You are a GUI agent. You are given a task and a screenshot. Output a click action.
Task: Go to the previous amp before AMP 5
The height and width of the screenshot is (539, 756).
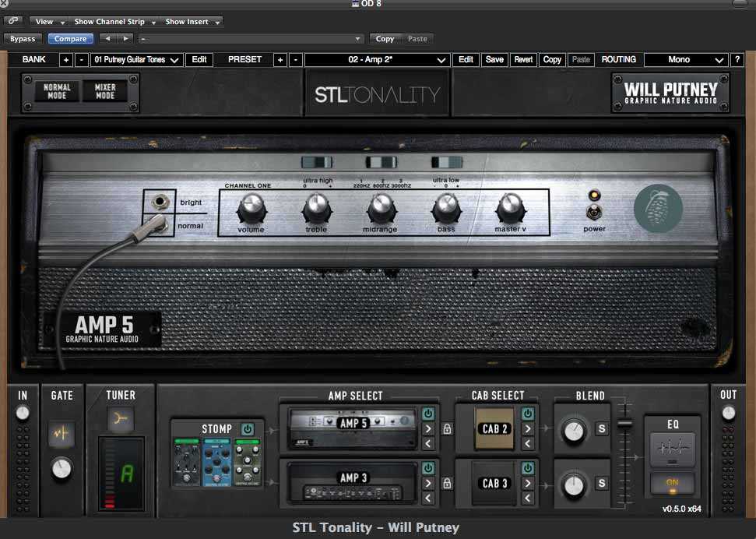428,443
